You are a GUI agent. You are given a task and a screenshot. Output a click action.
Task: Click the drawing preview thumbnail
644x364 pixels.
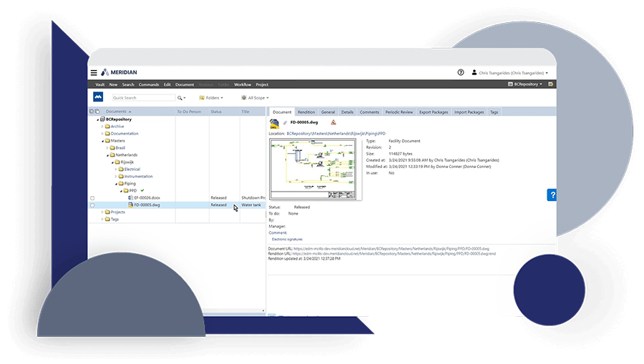click(316, 169)
